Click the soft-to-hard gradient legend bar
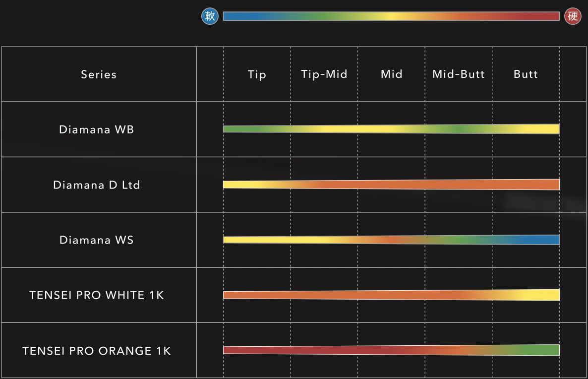Image resolution: width=588 pixels, height=379 pixels. tap(391, 16)
